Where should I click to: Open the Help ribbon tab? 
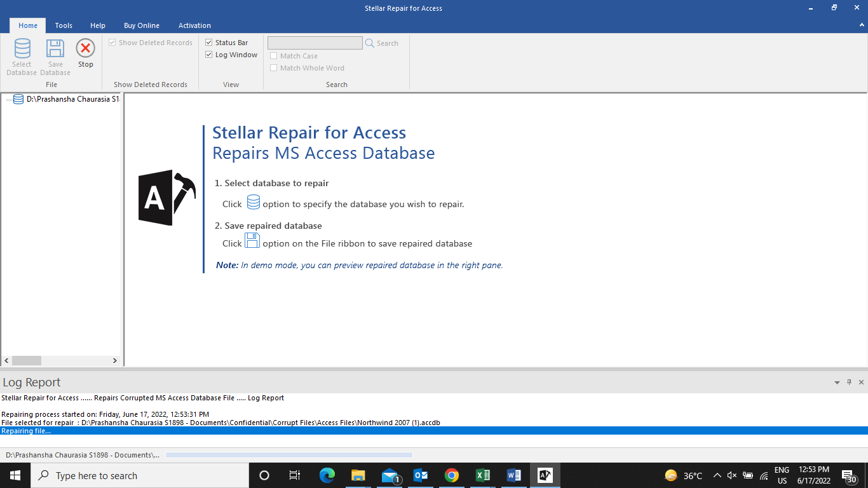[98, 25]
